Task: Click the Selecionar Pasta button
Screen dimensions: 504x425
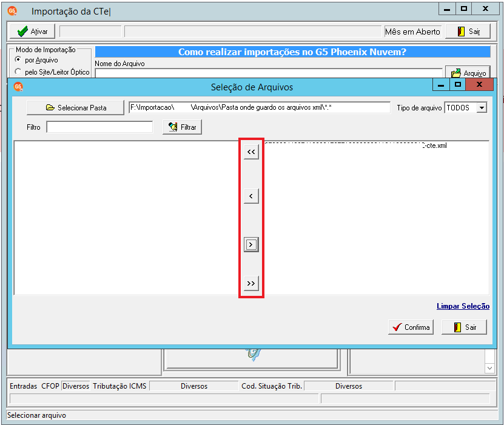Action: coord(76,108)
